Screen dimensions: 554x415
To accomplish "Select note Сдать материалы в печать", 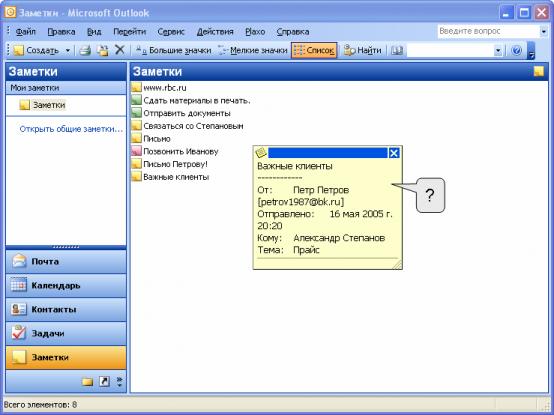I will point(196,101).
